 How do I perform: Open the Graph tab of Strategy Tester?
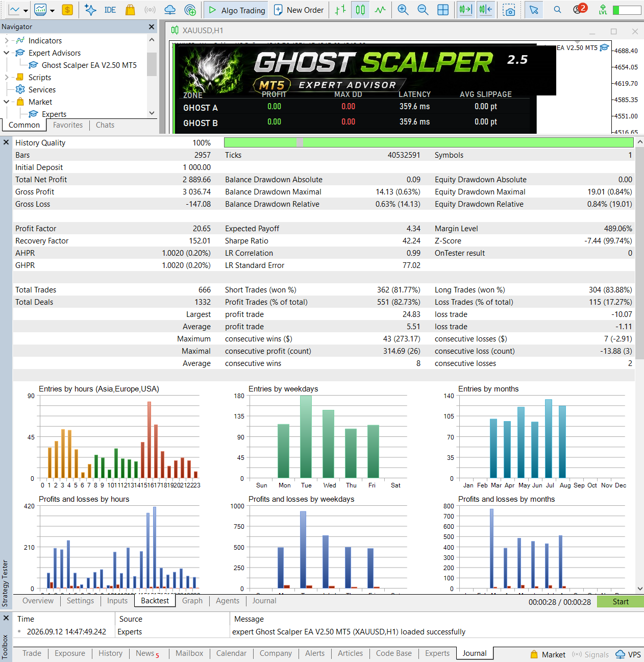[x=192, y=601]
